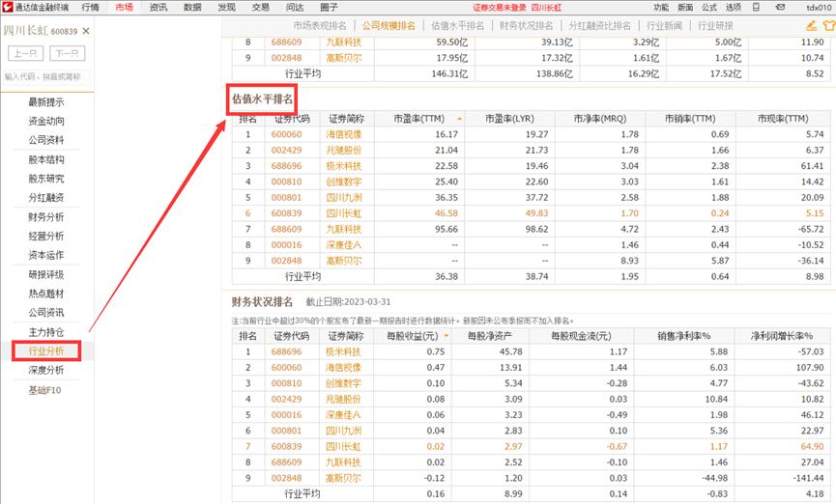836x504 pixels.
Task: Select 行业分析 in the sidebar
Action: (x=46, y=351)
